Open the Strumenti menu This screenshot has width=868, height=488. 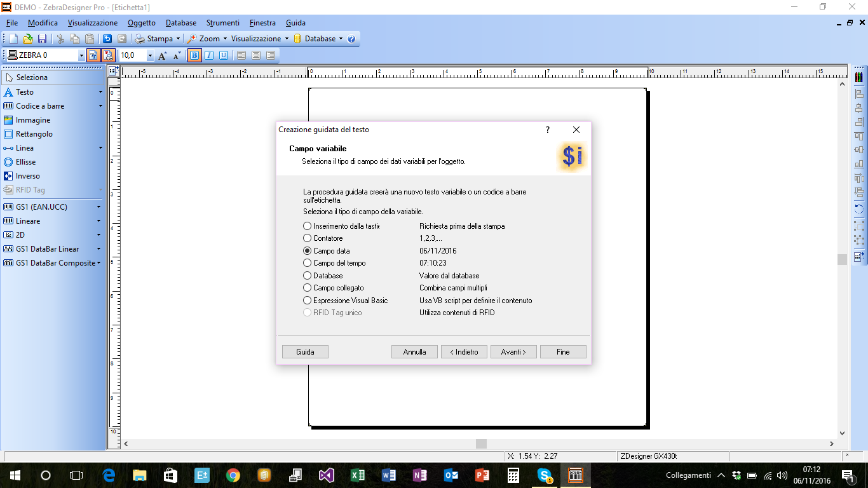[223, 23]
